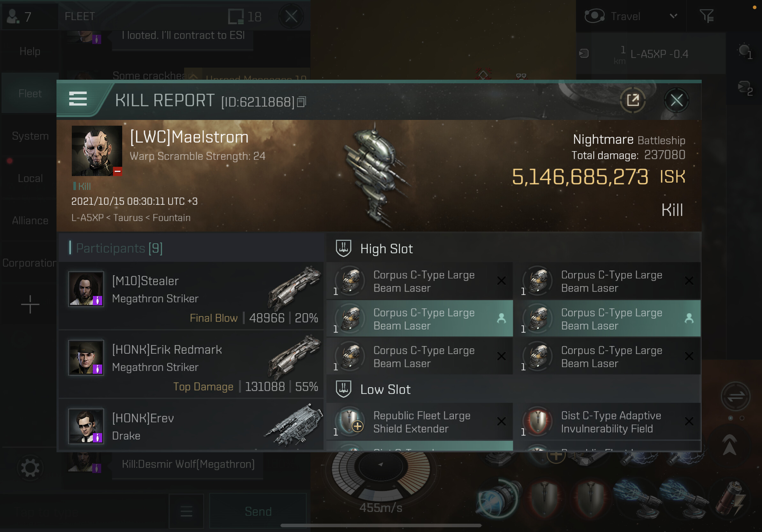Open chat settings gear icon
Image resolution: width=762 pixels, height=532 pixels.
pos(30,468)
